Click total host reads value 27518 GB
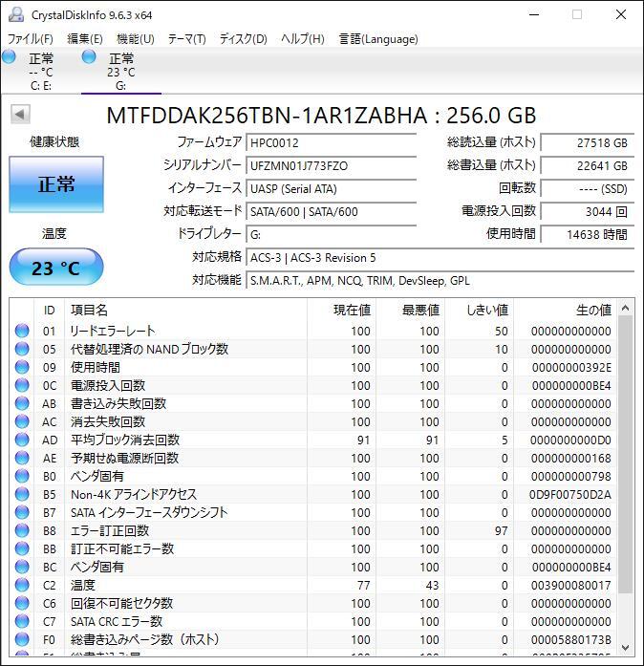Viewport: 644px width, 666px height. click(587, 142)
